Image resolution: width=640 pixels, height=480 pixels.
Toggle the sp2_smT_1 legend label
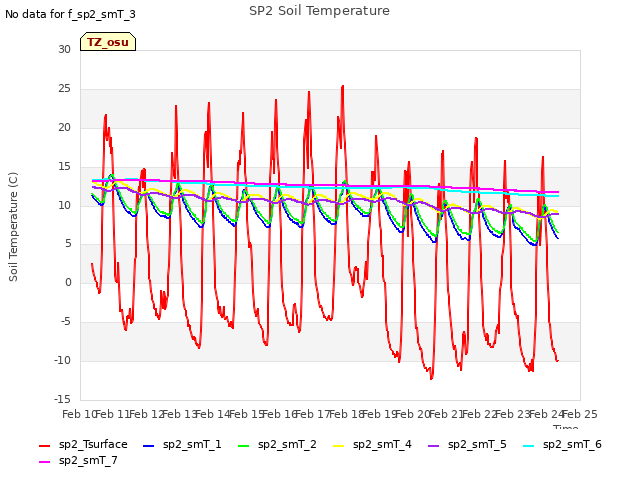click(192, 444)
